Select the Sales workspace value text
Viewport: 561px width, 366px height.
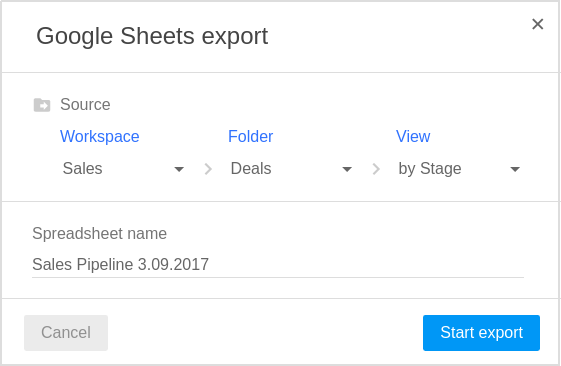click(83, 169)
